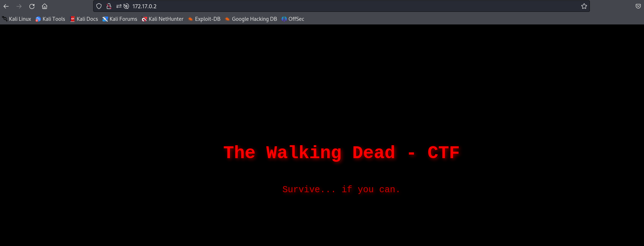
Task: Open the tracking protection shield panel
Action: click(99, 6)
